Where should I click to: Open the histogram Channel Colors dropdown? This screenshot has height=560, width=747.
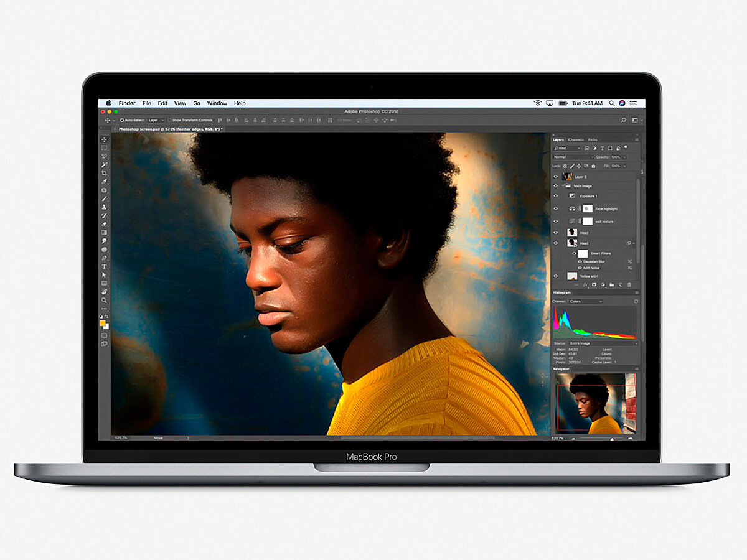(x=586, y=301)
